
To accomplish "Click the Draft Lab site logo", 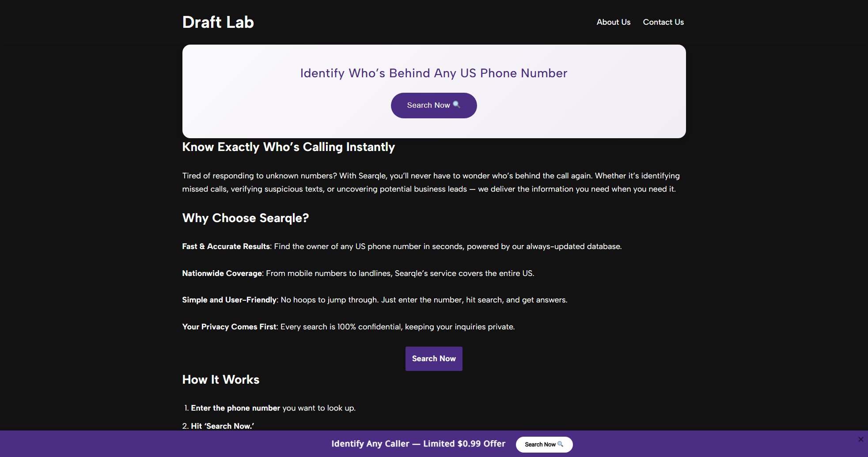I will point(218,22).
